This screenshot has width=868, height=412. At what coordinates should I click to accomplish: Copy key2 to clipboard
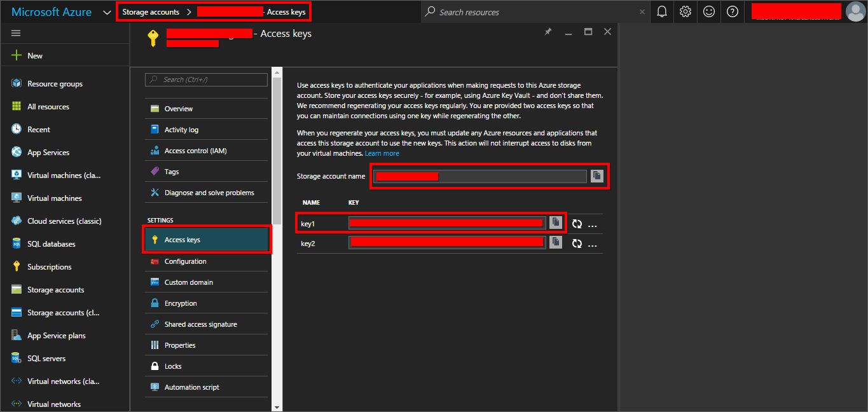556,242
